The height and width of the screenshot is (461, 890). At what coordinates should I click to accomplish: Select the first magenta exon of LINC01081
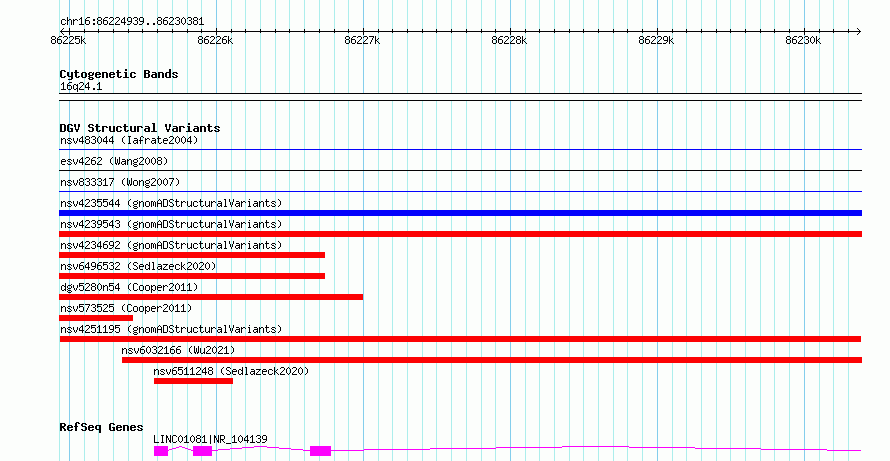point(161,451)
